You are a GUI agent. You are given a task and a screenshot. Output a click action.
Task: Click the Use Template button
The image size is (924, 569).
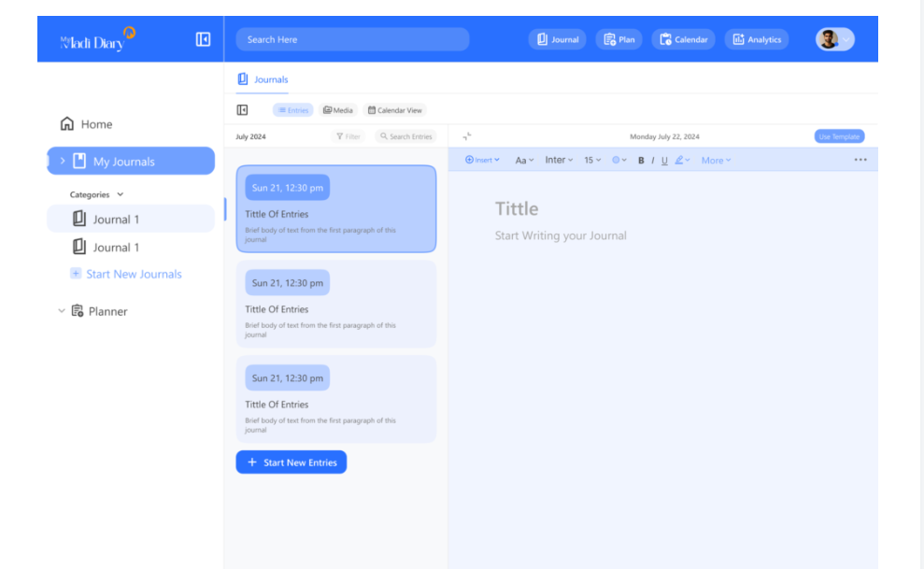pyautogui.click(x=838, y=136)
